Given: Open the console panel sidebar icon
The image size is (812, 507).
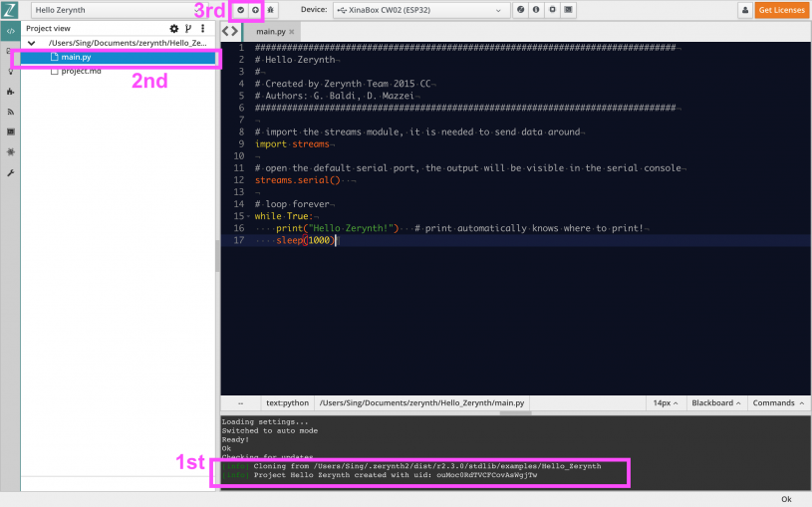Looking at the screenshot, I should [10, 132].
